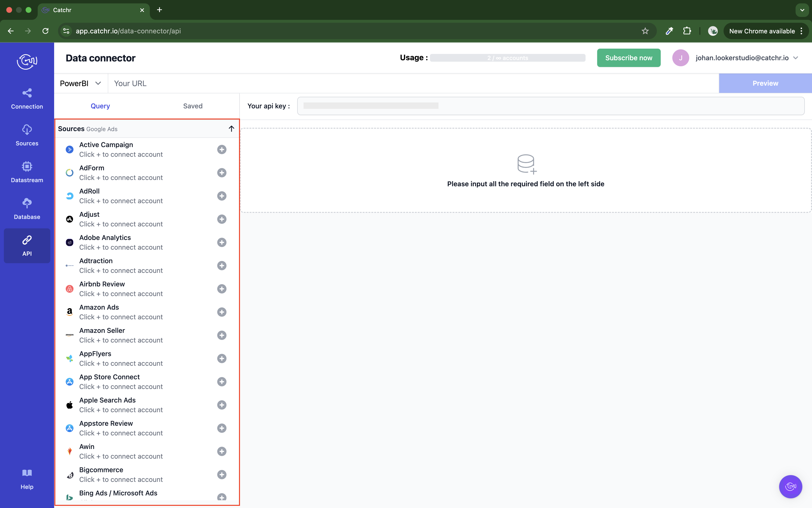Image resolution: width=812 pixels, height=508 pixels.
Task: Open the Connection section in sidebar
Action: pos(27,99)
